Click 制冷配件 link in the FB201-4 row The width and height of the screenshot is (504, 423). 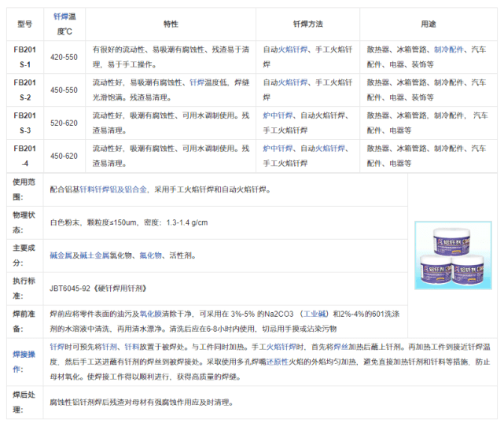point(449,148)
